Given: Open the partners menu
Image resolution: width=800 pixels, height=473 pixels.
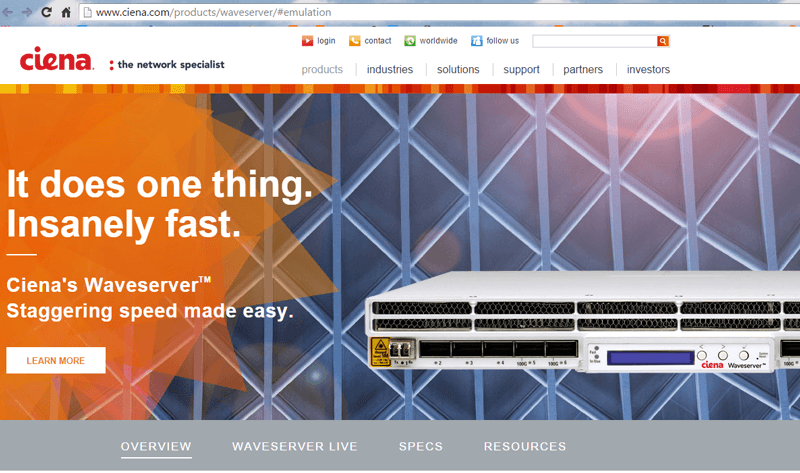Looking at the screenshot, I should [x=583, y=69].
